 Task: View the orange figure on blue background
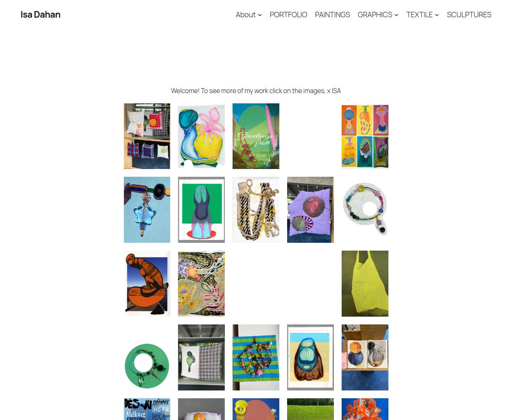pos(147,284)
